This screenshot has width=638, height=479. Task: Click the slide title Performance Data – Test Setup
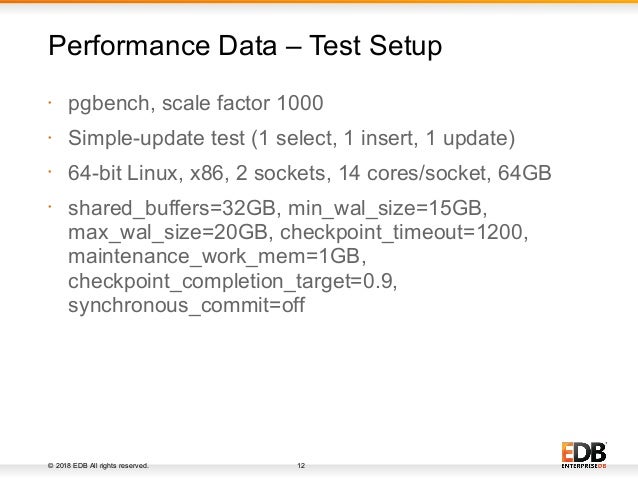(245, 46)
